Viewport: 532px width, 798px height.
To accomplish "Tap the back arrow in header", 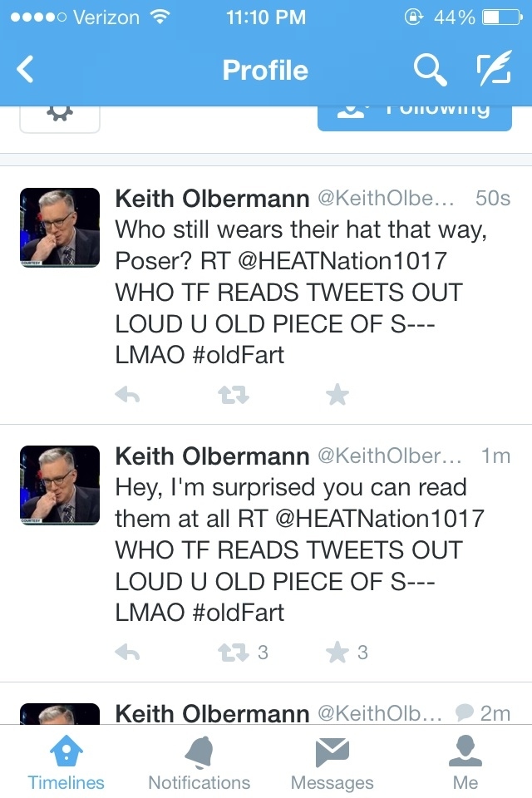I will [x=24, y=69].
